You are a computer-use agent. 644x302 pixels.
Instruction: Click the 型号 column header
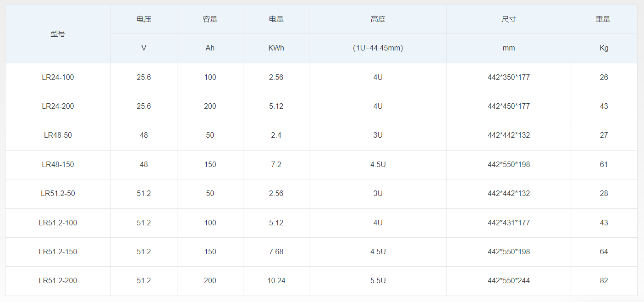58,34
